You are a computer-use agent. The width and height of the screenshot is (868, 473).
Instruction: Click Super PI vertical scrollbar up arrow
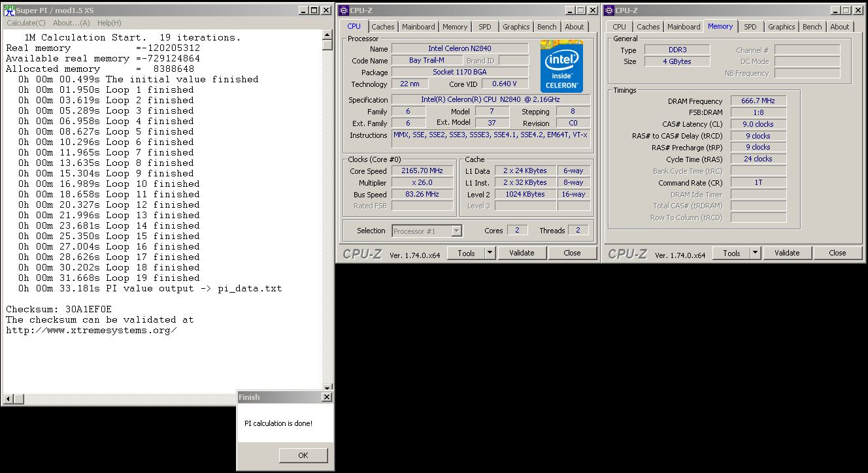pos(327,35)
